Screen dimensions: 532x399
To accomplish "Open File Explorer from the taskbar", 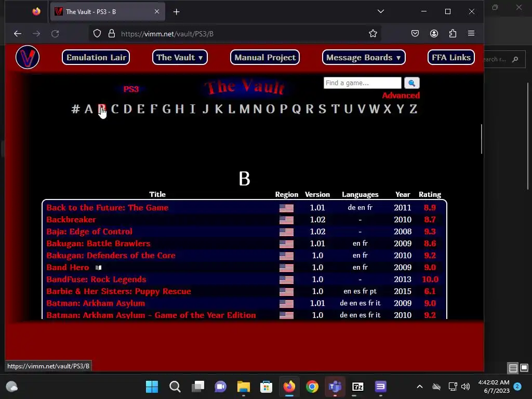I will pyautogui.click(x=244, y=387).
